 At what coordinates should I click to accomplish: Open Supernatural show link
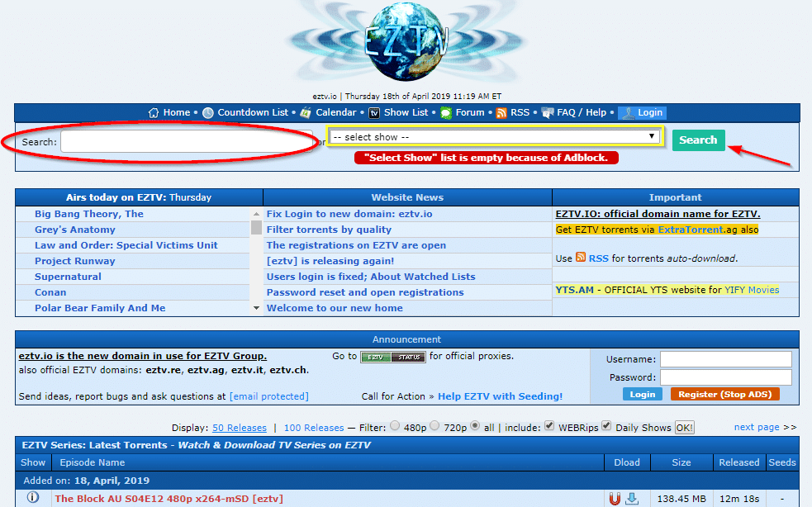pyautogui.click(x=68, y=277)
